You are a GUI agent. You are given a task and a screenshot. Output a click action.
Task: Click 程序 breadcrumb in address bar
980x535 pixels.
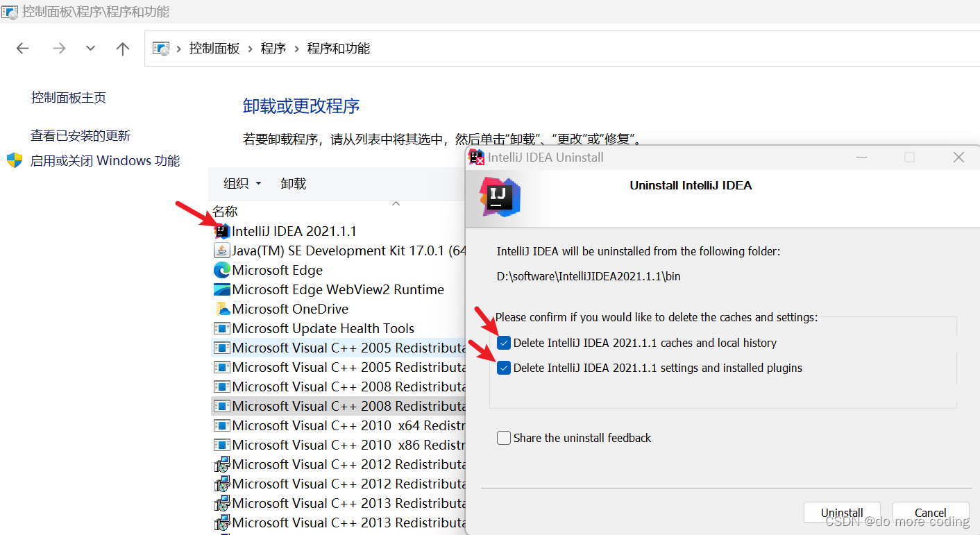[x=273, y=49]
